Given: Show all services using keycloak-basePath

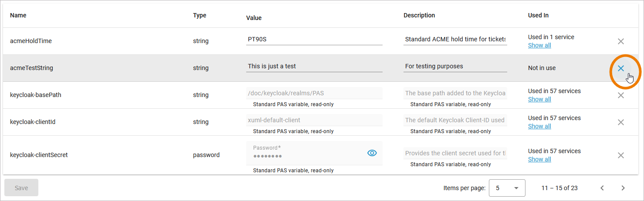Looking at the screenshot, I should coord(539,99).
